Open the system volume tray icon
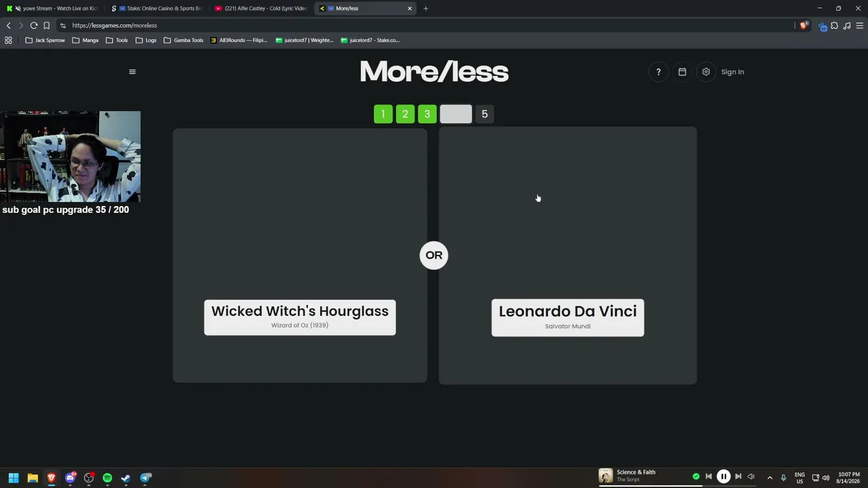 [x=826, y=478]
